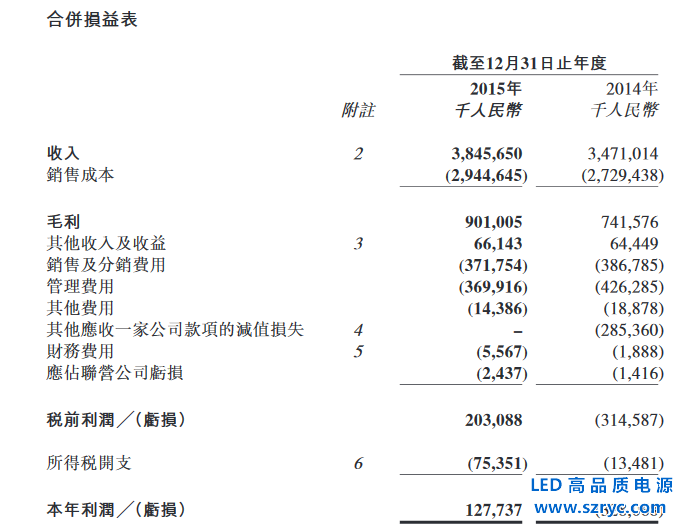Click the 合併損益表 title
Viewport: 697px width, 525px height.
point(92,20)
